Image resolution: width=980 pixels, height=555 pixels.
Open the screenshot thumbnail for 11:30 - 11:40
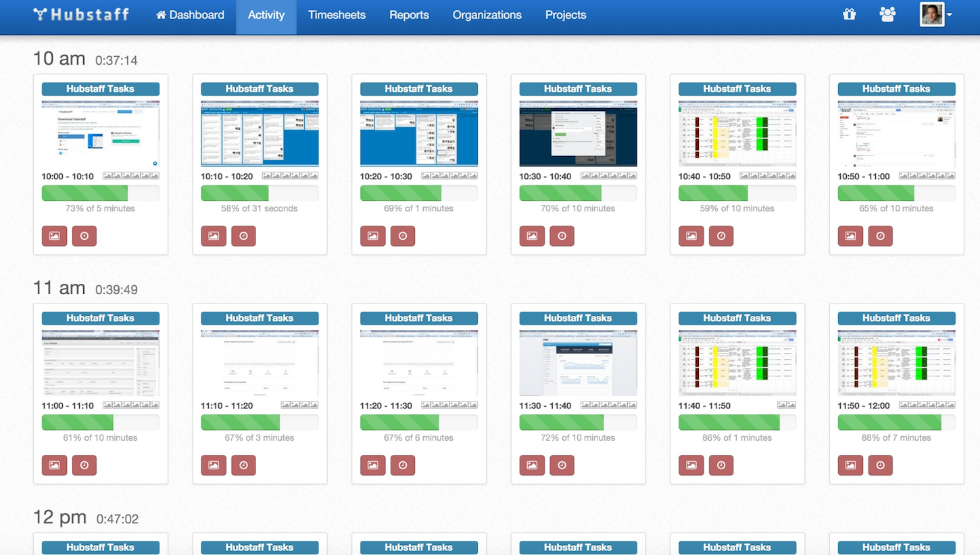point(578,363)
